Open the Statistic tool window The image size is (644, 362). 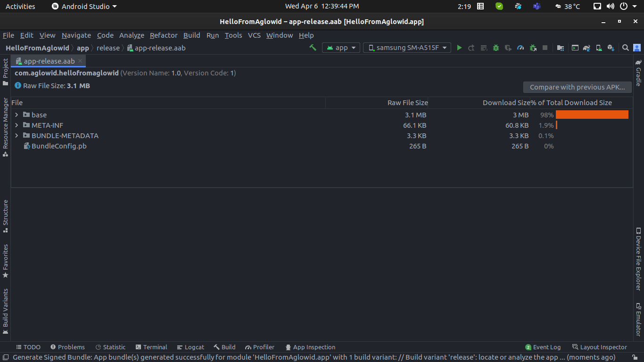point(110,347)
